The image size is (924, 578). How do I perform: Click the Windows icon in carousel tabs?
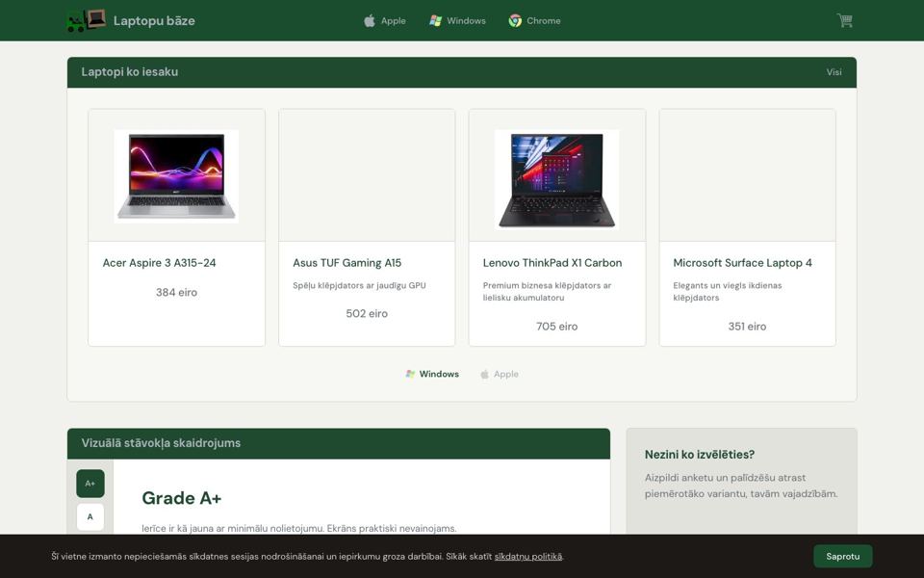pyautogui.click(x=410, y=374)
